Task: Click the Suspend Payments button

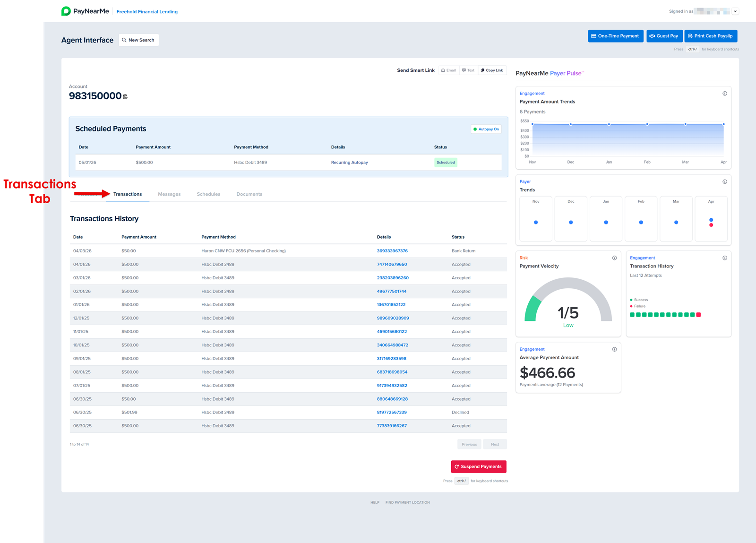Action: pyautogui.click(x=478, y=466)
